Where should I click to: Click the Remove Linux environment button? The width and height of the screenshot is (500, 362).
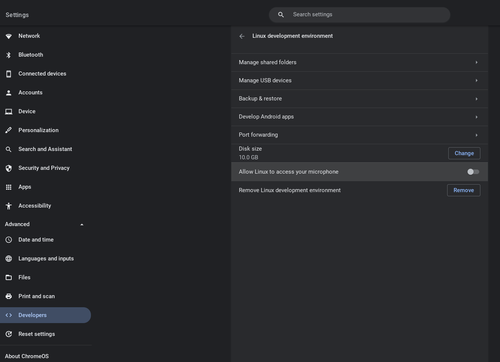tap(464, 190)
